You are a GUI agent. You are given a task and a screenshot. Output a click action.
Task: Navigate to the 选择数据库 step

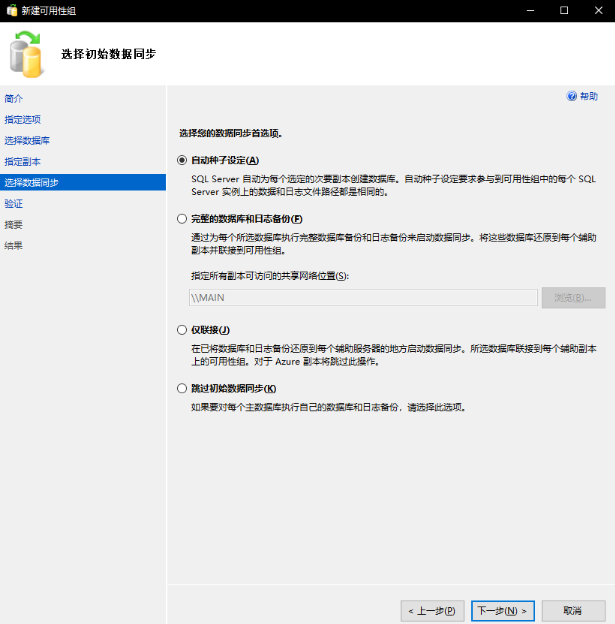pyautogui.click(x=26, y=140)
